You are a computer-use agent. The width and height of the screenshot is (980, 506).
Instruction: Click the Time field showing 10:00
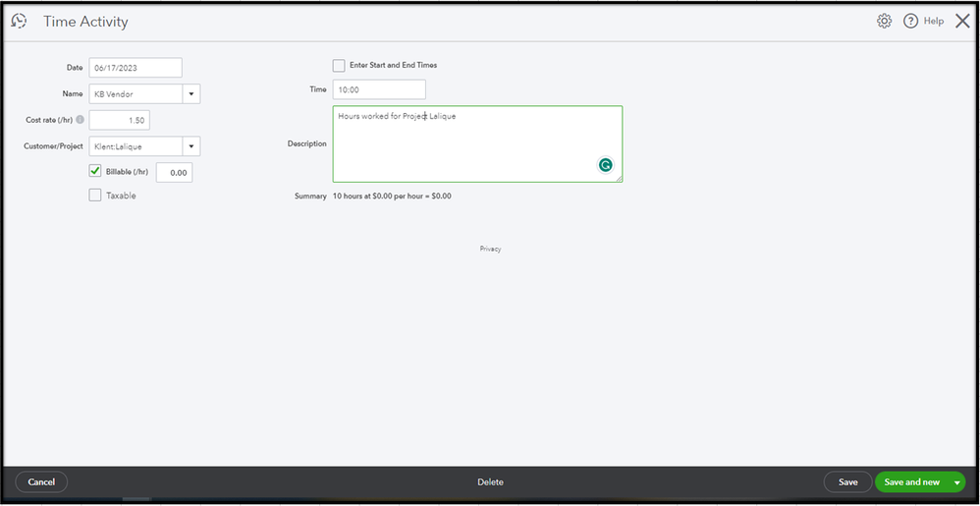(x=379, y=89)
